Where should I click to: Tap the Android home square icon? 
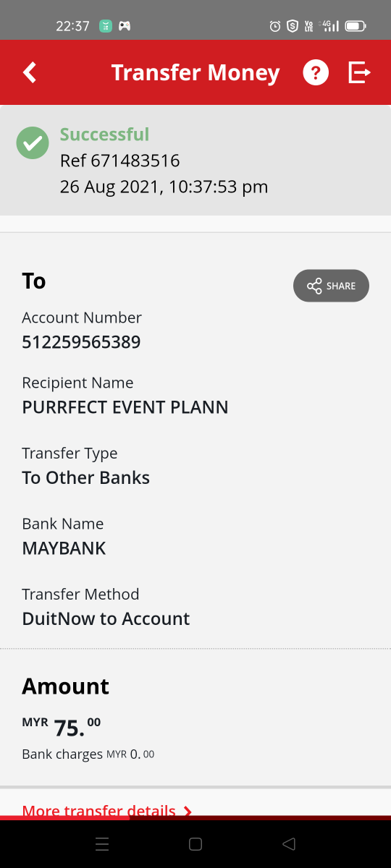pyautogui.click(x=195, y=843)
